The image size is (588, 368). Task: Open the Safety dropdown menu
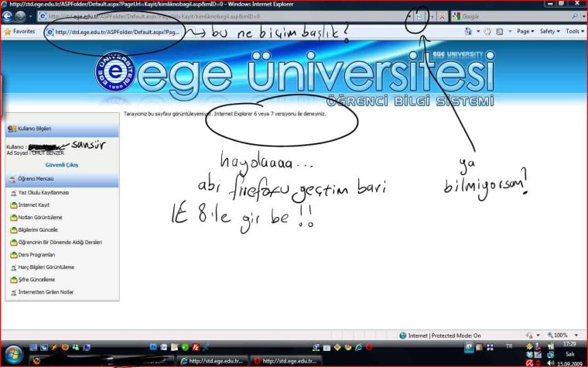click(549, 32)
